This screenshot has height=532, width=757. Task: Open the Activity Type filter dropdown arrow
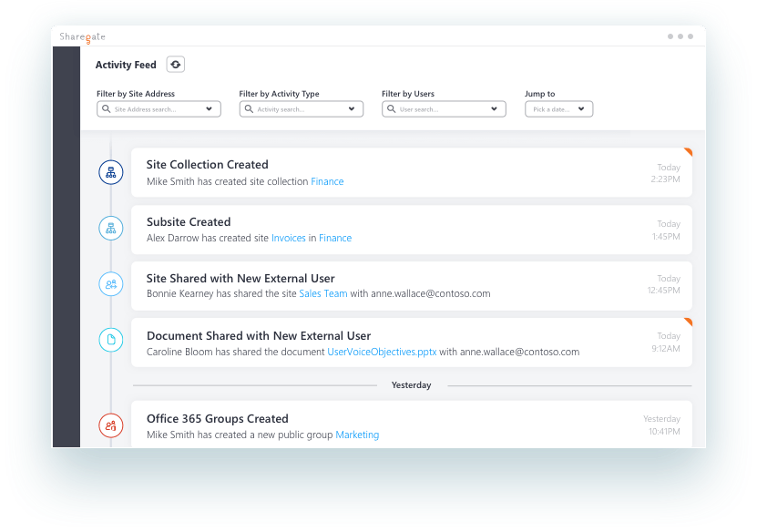point(352,109)
